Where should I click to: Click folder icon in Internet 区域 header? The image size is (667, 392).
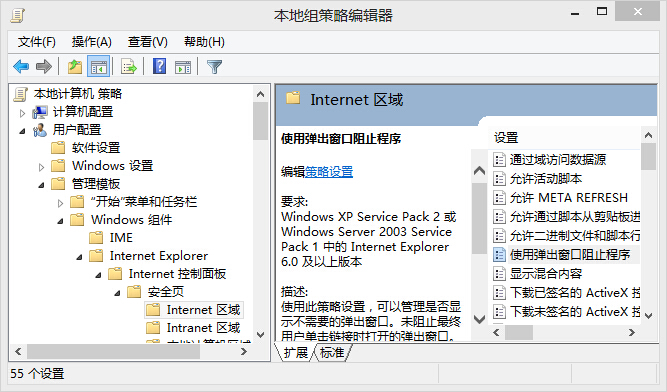(293, 98)
